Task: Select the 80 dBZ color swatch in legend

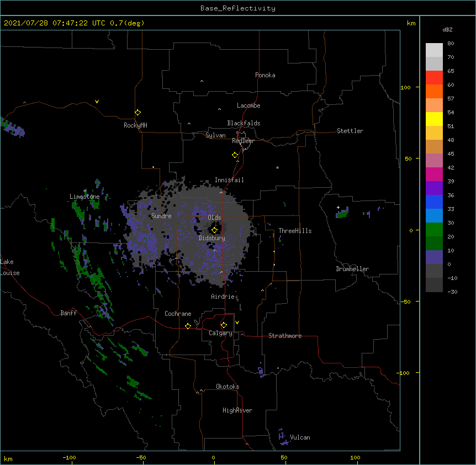Action: point(434,50)
